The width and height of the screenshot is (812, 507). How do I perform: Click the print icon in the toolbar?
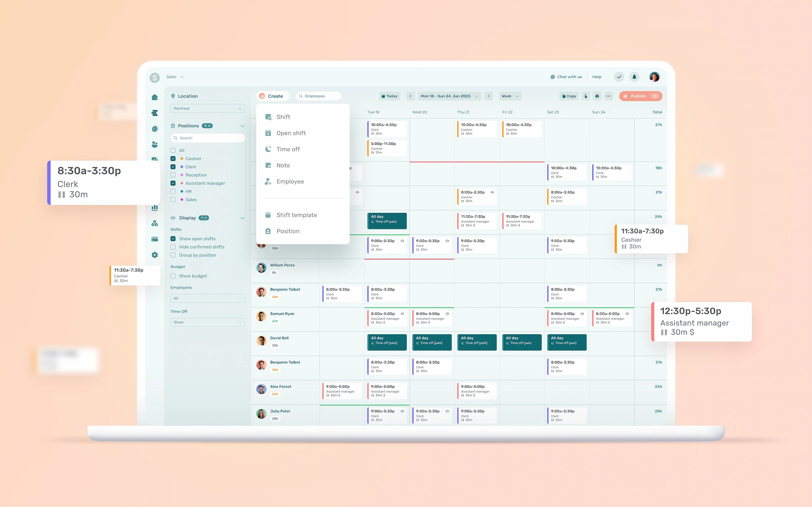point(597,96)
